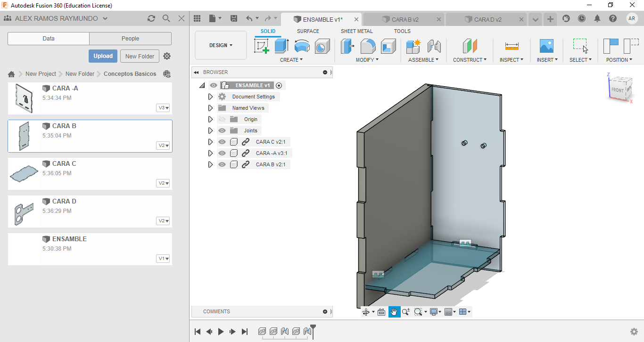Viewport: 644px width, 342px height.
Task: Add a new design tab
Action: [550, 19]
